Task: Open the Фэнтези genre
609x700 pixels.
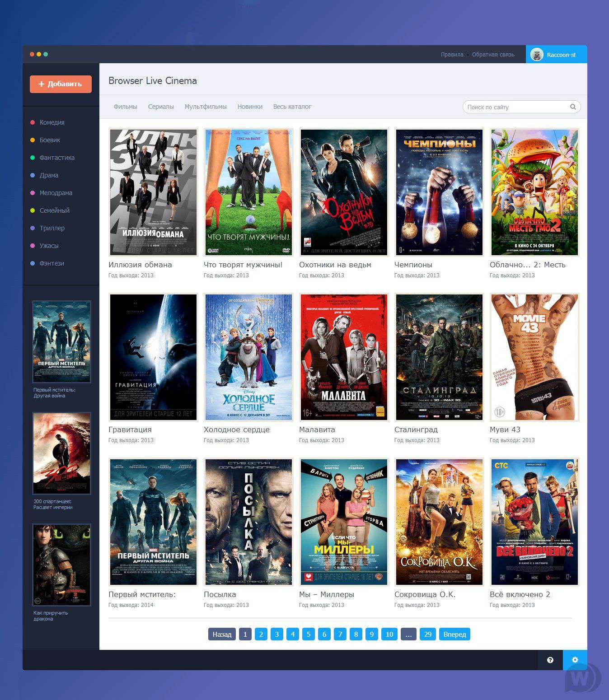Action: (x=52, y=263)
